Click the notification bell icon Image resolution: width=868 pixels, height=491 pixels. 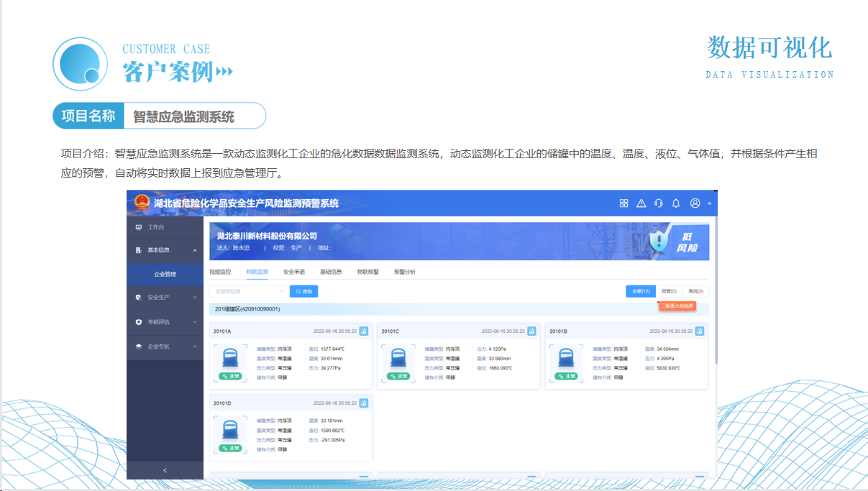[x=676, y=203]
